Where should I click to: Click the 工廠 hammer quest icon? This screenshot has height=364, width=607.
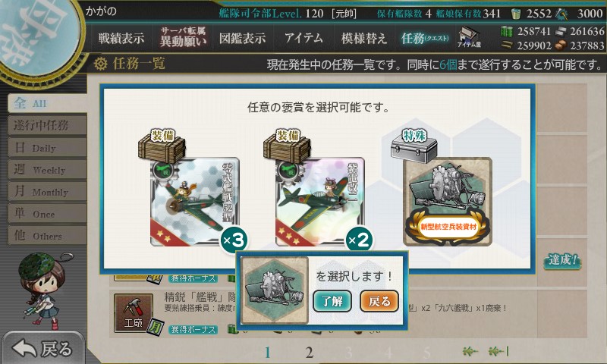click(134, 313)
